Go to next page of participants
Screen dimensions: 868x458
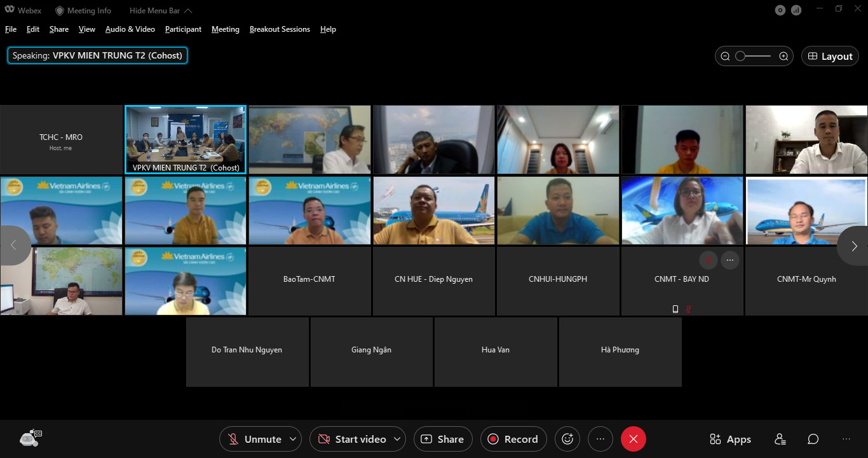point(854,246)
